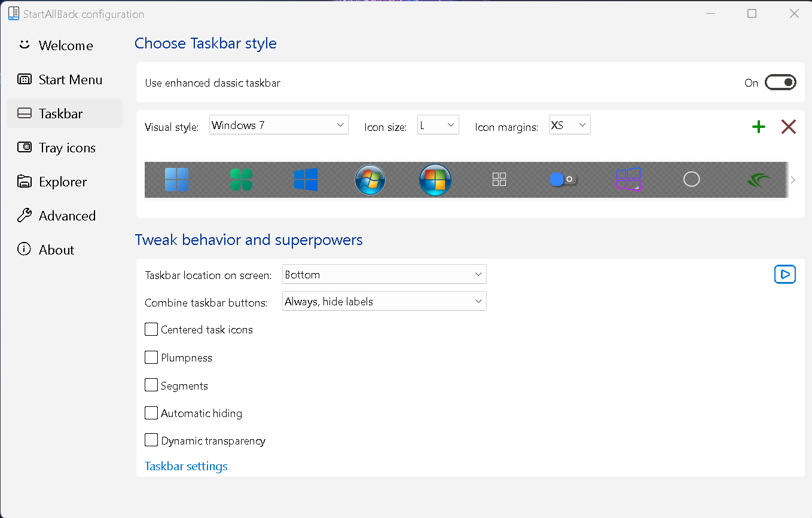Open the Taskbar settings link
Screen dimensions: 812x518
tap(186, 466)
